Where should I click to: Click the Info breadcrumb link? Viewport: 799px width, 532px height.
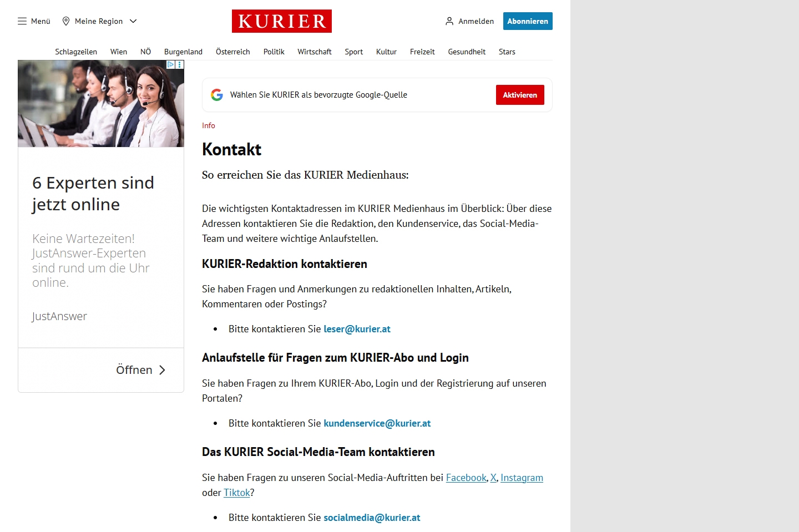point(209,125)
